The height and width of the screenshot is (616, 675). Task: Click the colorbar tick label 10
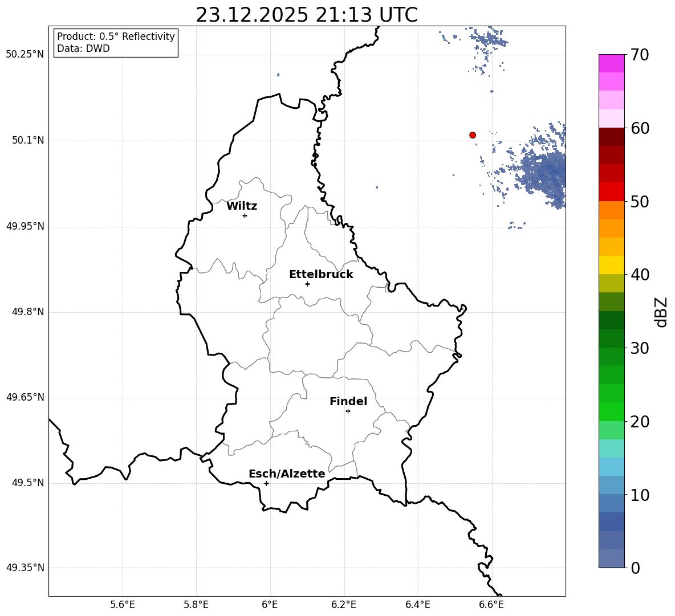click(640, 495)
